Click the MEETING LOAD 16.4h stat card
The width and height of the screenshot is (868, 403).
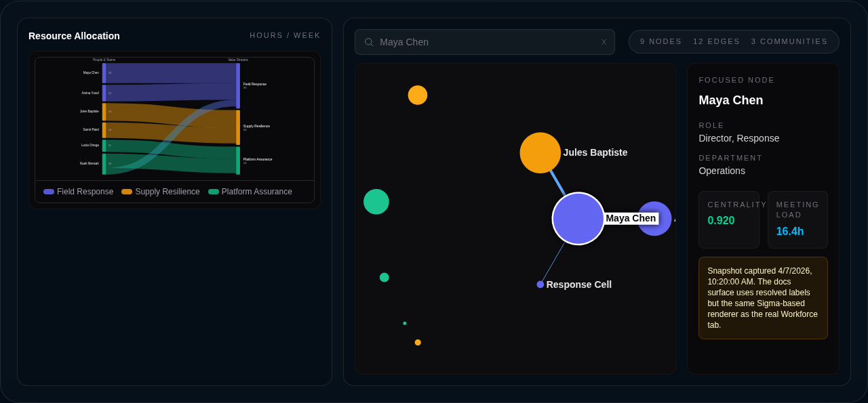797,219
